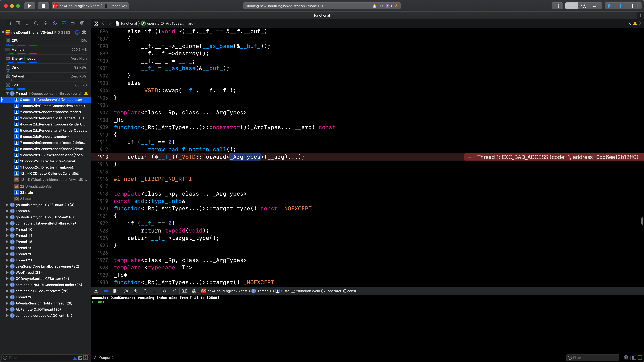Click the EXC_BAD_ACCESS error annotation
This screenshot has width=644, height=362.
click(557, 157)
